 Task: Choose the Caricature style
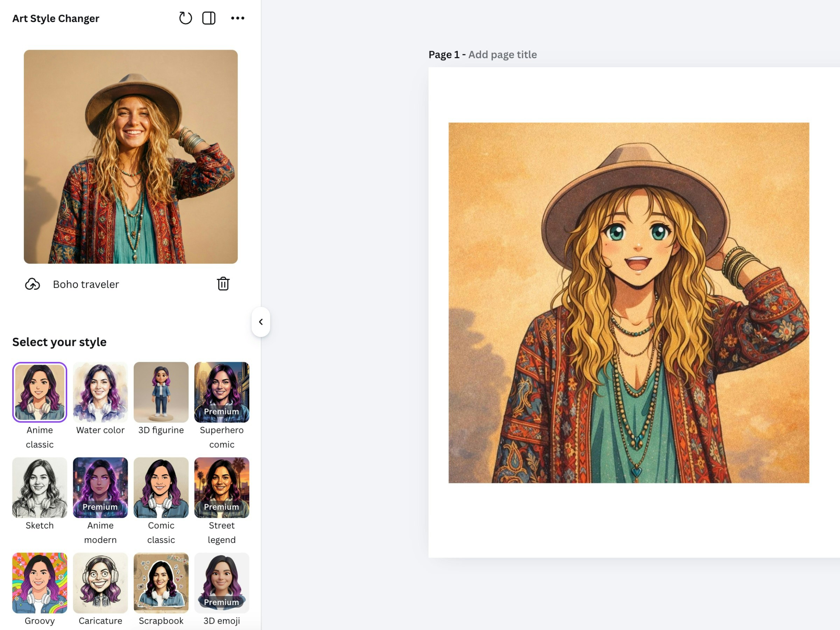(x=100, y=583)
